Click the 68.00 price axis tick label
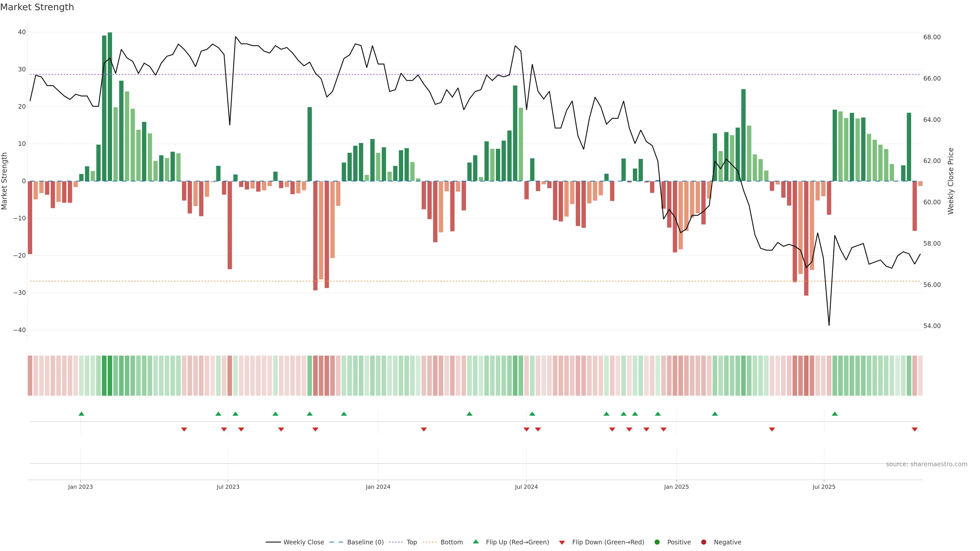Viewport: 980px width, 551px height. coord(932,37)
